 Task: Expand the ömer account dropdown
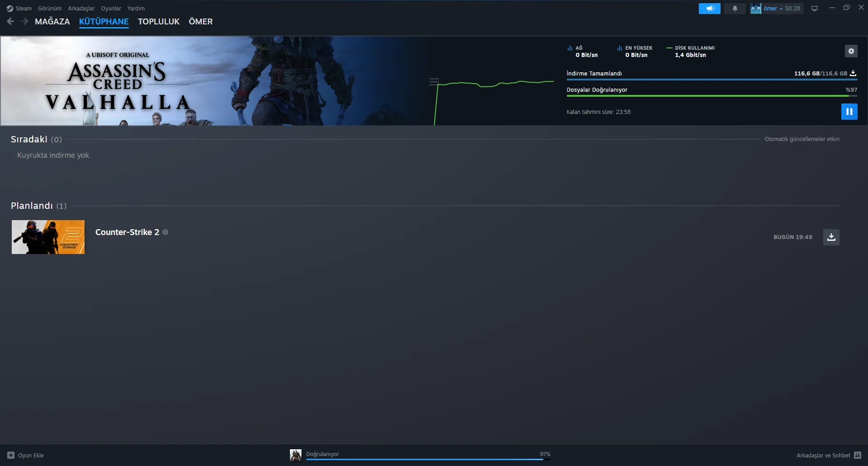(773, 9)
